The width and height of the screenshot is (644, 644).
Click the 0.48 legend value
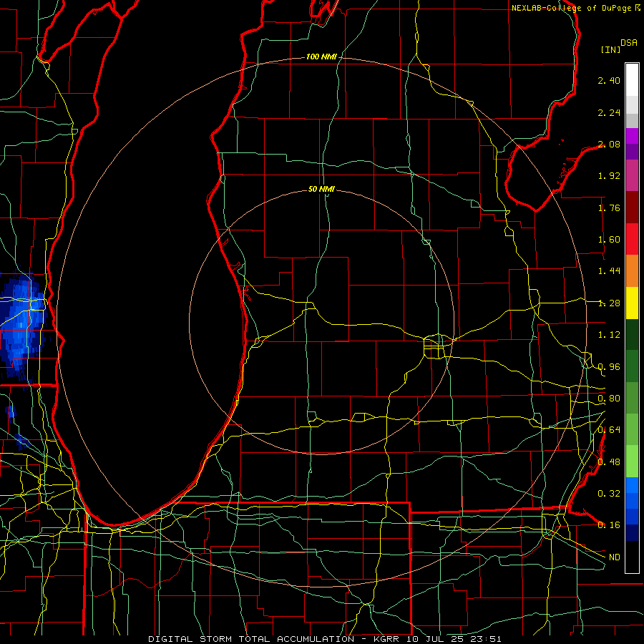609,462
